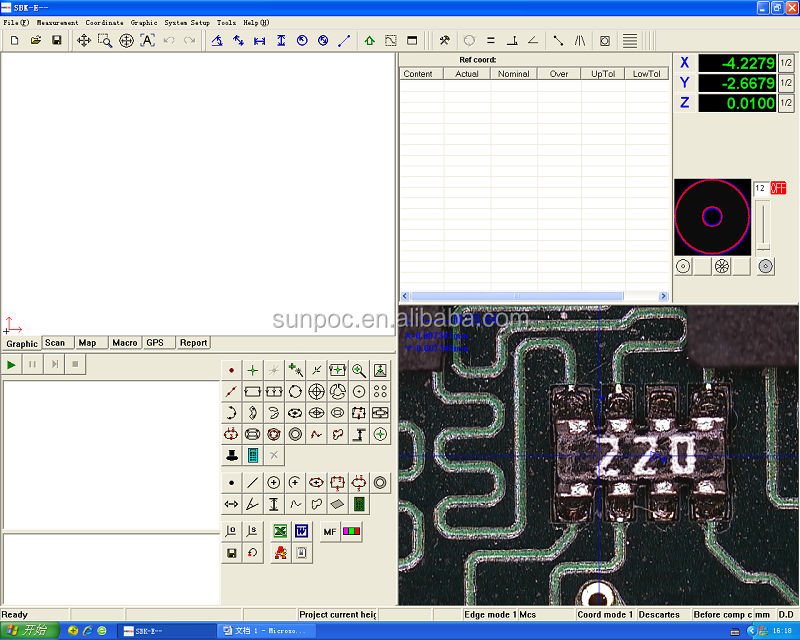Toggle the X axis 1/2 button
The image size is (800, 640).
[x=786, y=63]
